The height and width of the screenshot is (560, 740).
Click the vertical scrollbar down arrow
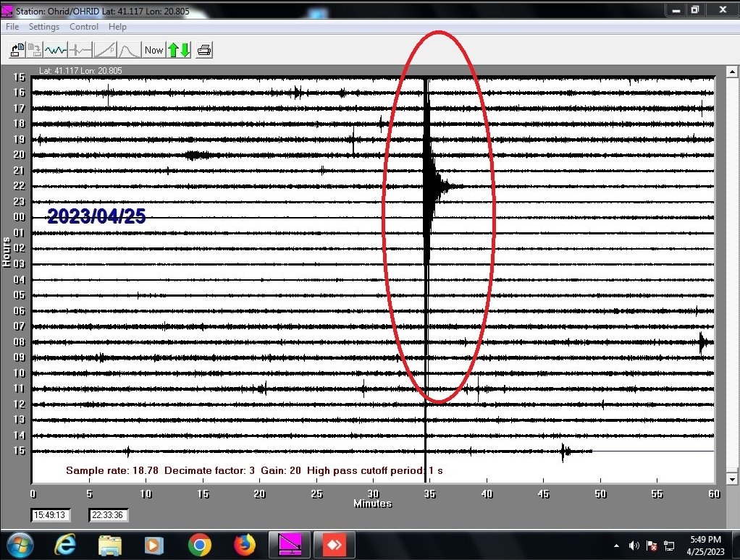[x=732, y=479]
